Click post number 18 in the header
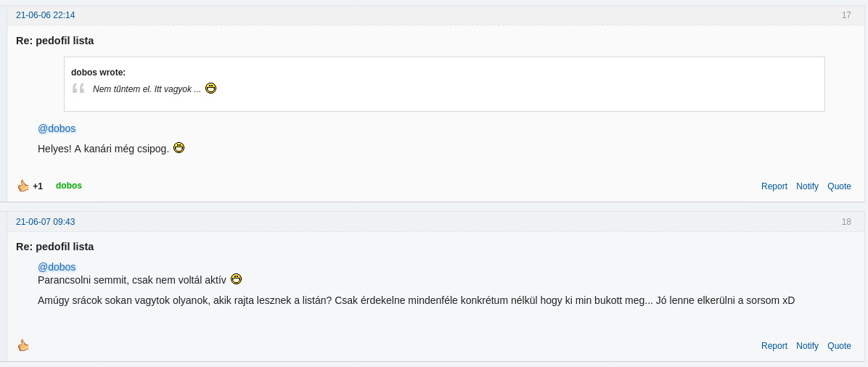868x367 pixels. pyautogui.click(x=846, y=221)
